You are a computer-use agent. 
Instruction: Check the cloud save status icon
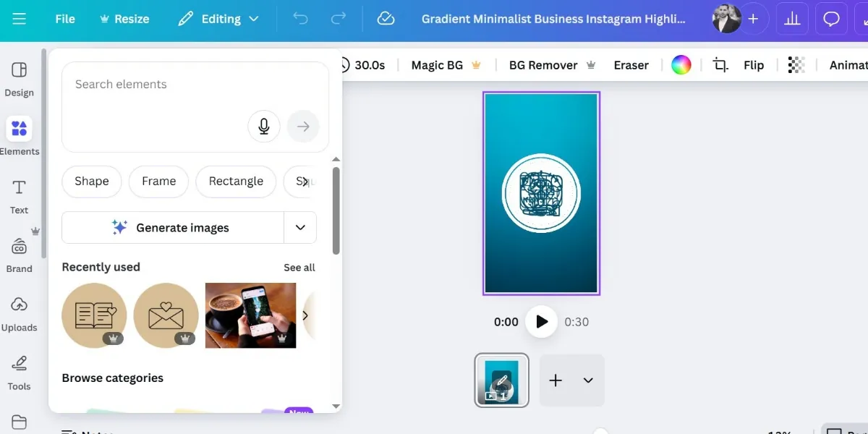(x=386, y=19)
